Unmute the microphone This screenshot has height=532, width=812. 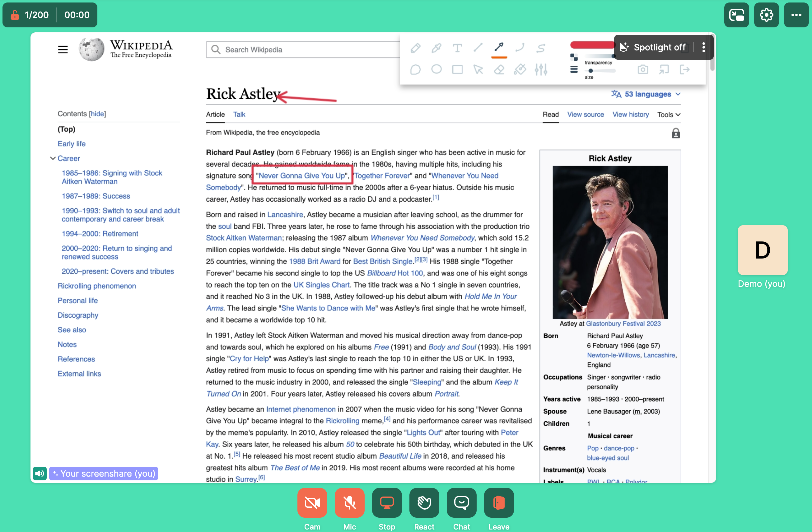coord(349,502)
